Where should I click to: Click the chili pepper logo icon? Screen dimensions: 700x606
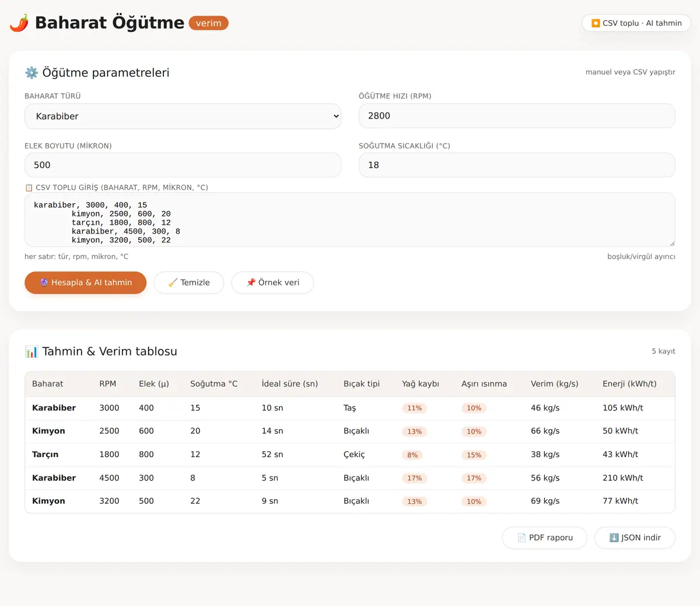tap(19, 23)
